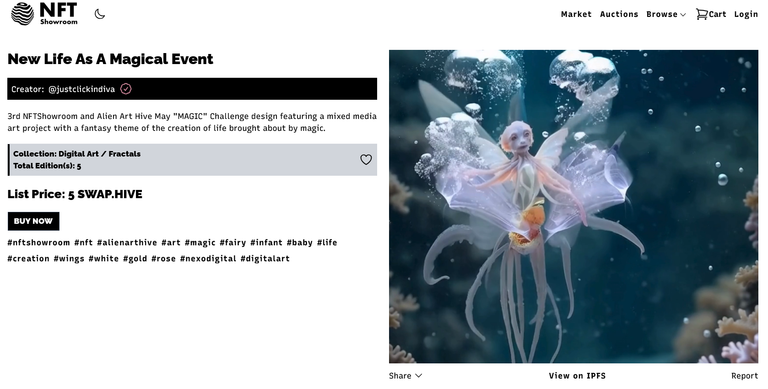Viewport: 768px width, 389px height.
Task: Click the #digitalart tag
Action: pos(265,259)
